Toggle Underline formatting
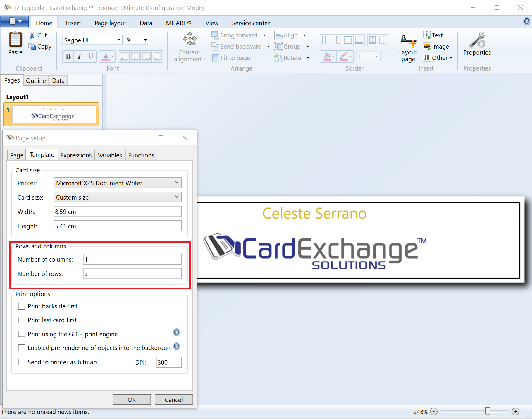Screen dimensions: 532x419 (91, 56)
